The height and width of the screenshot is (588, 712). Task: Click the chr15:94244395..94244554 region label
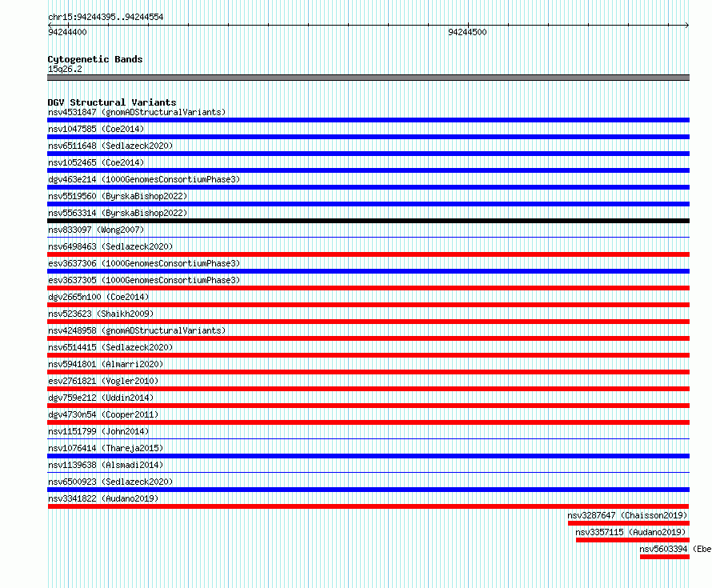tap(106, 17)
